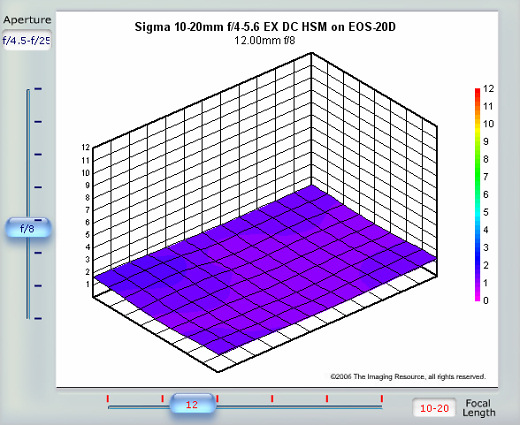Click the Aperture label
The height and width of the screenshot is (425, 520).
click(27, 20)
